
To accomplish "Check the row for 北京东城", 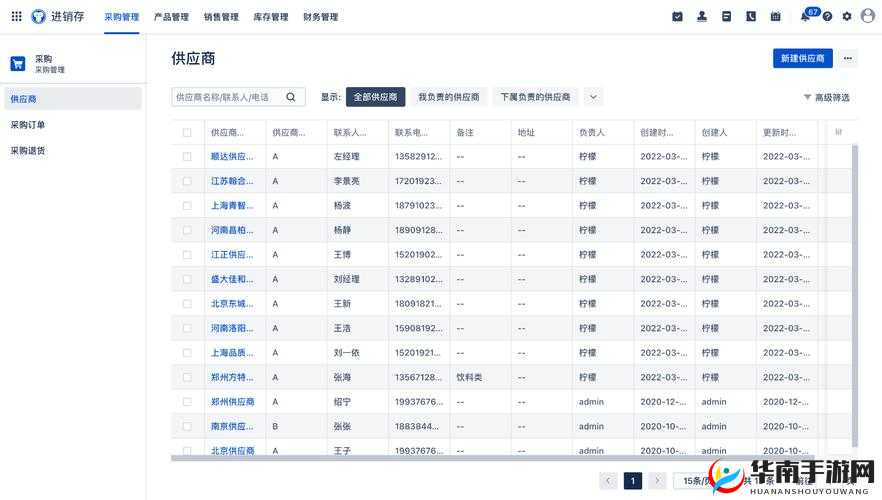I will tap(187, 304).
